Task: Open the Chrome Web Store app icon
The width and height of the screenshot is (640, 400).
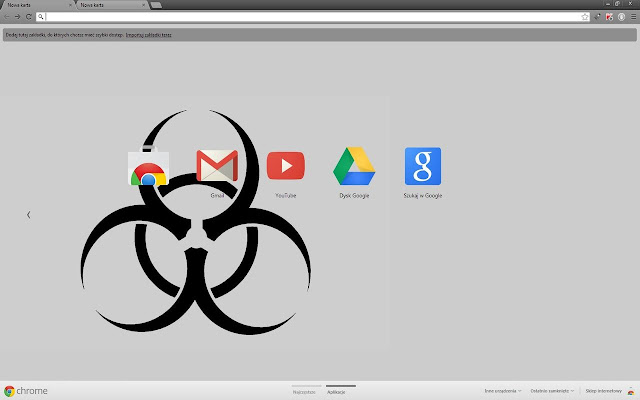Action: [x=148, y=166]
